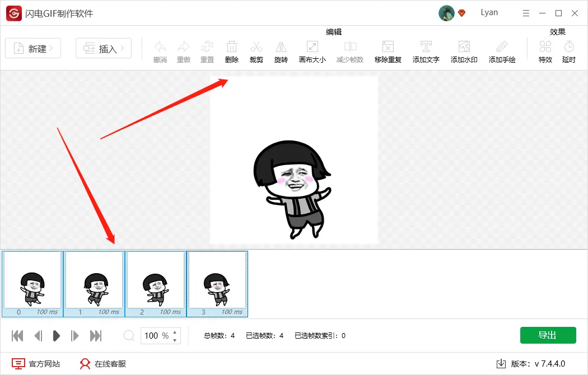Jump to the first frame
This screenshot has height=375, width=588.
click(x=17, y=336)
